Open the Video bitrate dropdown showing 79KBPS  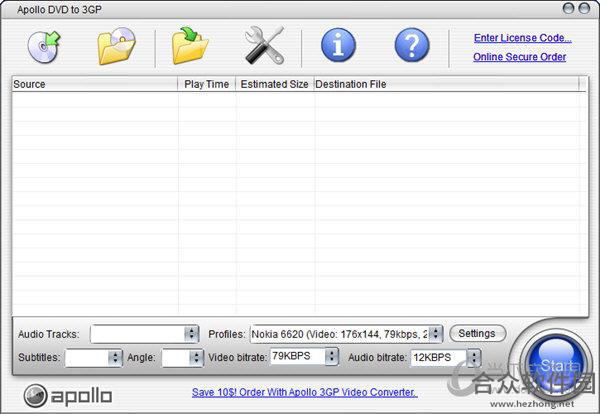[x=332, y=356]
